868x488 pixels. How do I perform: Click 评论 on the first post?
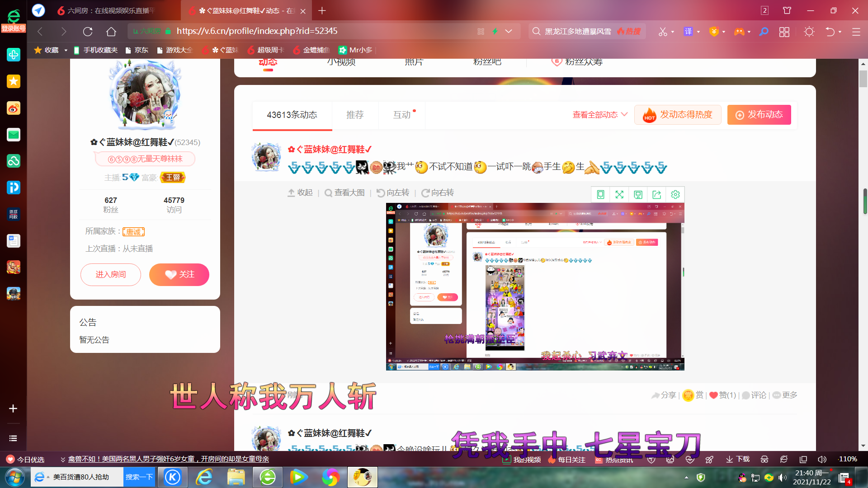[754, 395]
